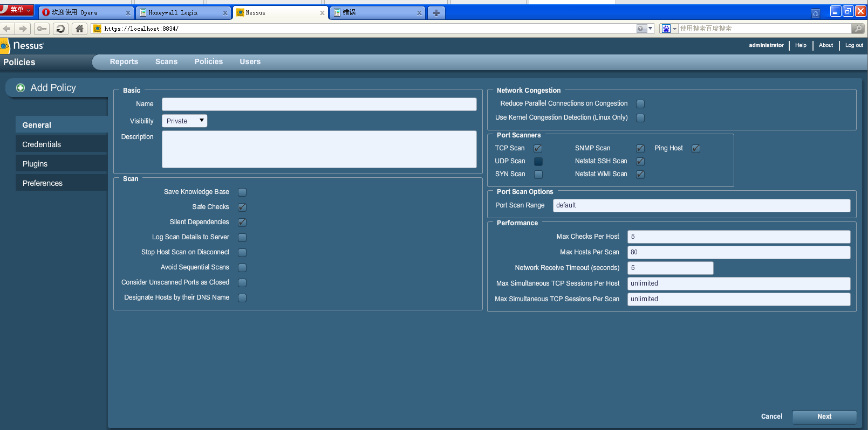Click the Next button
The width and height of the screenshot is (868, 430).
(824, 417)
